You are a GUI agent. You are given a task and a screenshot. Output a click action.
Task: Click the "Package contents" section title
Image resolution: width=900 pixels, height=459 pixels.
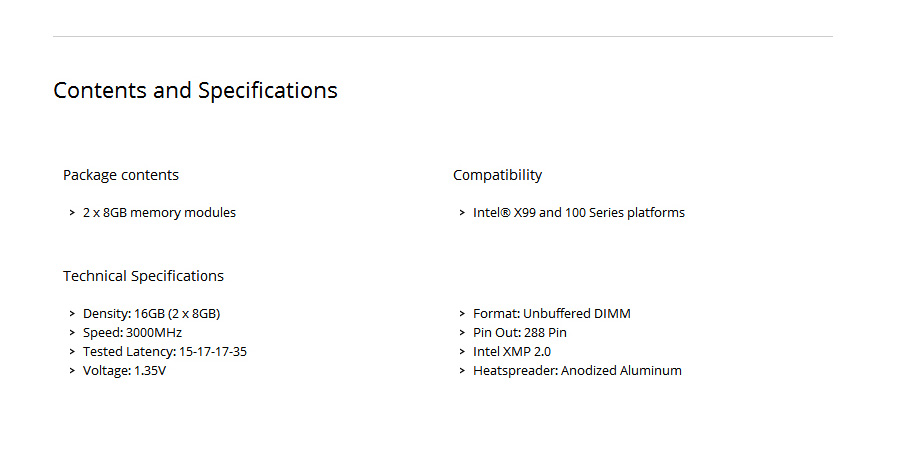[x=121, y=175]
